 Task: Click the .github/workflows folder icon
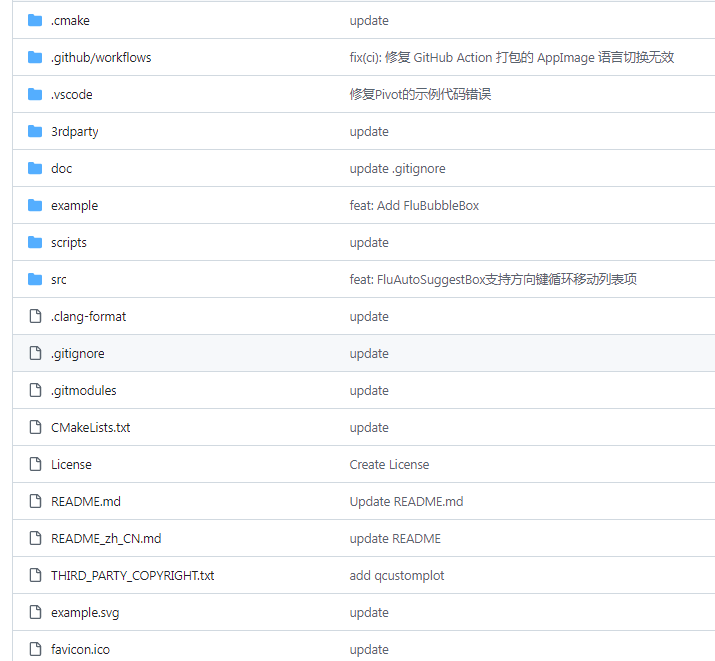(35, 57)
